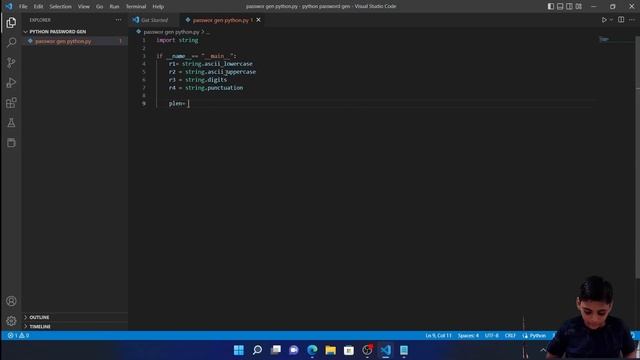The height and width of the screenshot is (360, 640).
Task: Change indentation via Spaces: 4
Action: click(468, 336)
